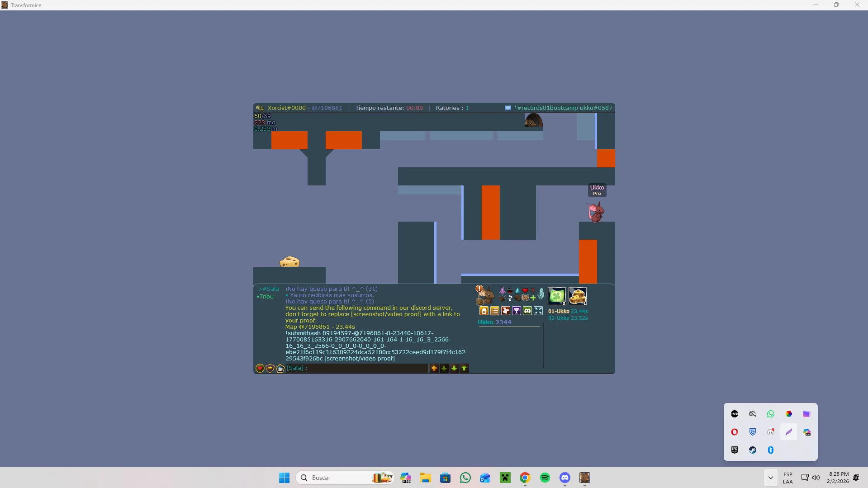868x488 pixels.
Task: Click the Opera tray icon
Action: pyautogui.click(x=735, y=432)
